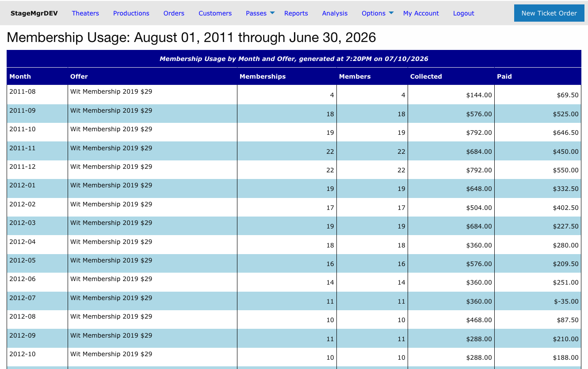Open the Orders page
Screen dimensions: 588x369
point(174,13)
